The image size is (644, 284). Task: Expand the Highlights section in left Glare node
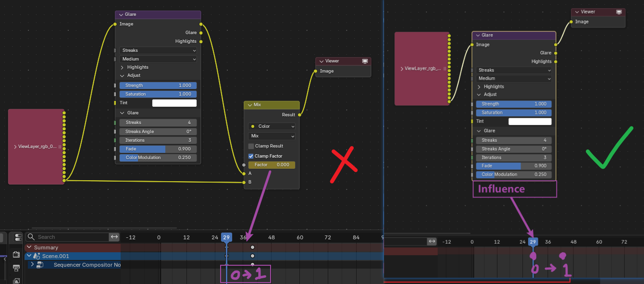(x=122, y=67)
